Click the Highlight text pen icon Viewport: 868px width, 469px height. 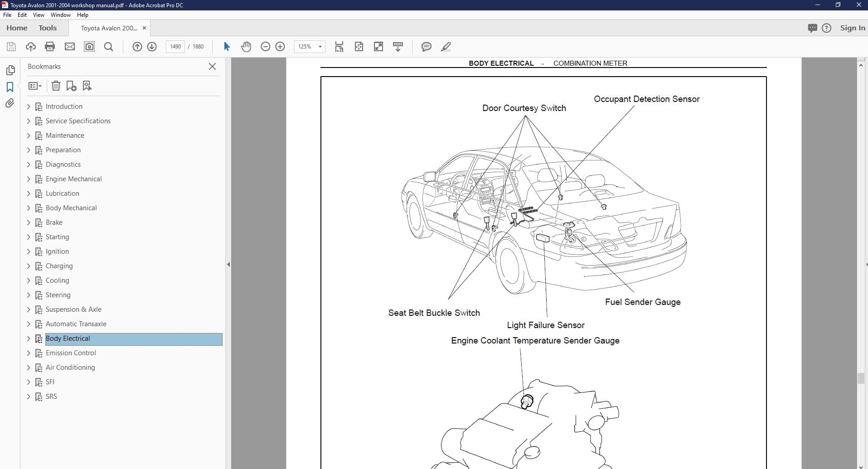(x=446, y=47)
